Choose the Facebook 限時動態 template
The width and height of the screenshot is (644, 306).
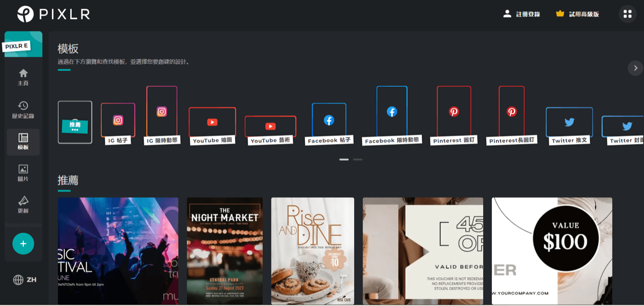tap(392, 116)
